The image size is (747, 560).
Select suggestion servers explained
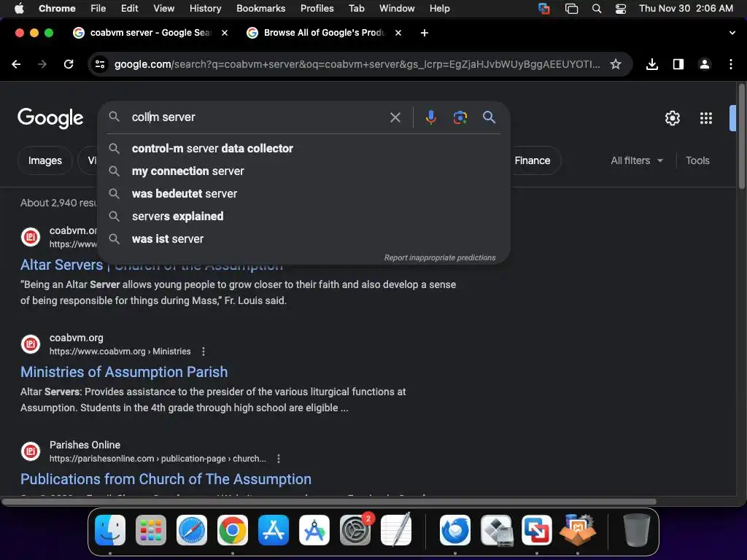[304, 216]
